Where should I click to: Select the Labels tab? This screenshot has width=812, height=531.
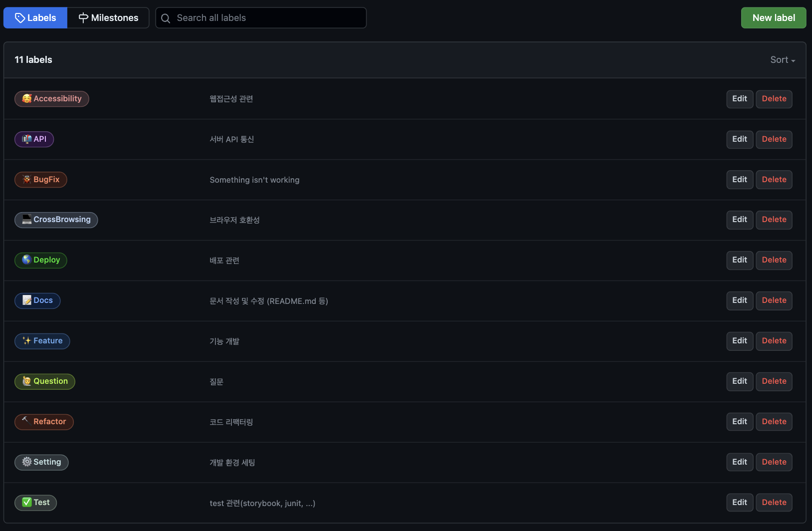click(35, 18)
